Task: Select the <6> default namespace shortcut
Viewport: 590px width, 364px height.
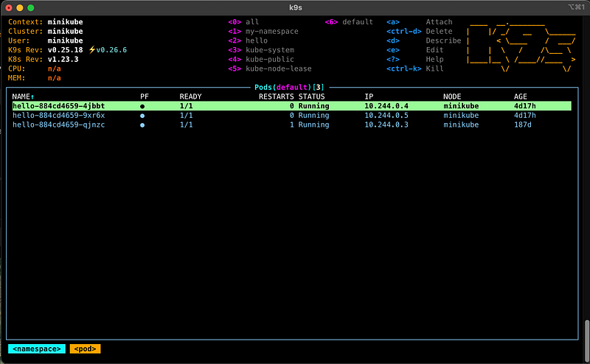Action: pyautogui.click(x=349, y=22)
